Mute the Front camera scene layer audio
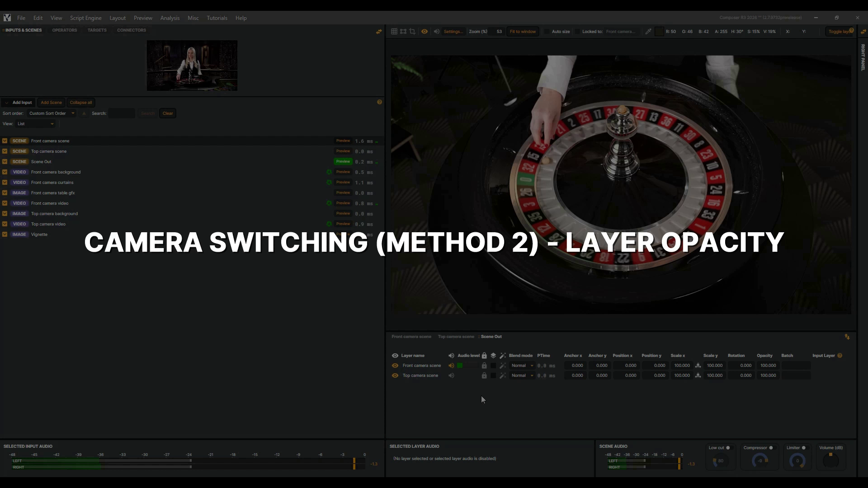 tap(451, 366)
